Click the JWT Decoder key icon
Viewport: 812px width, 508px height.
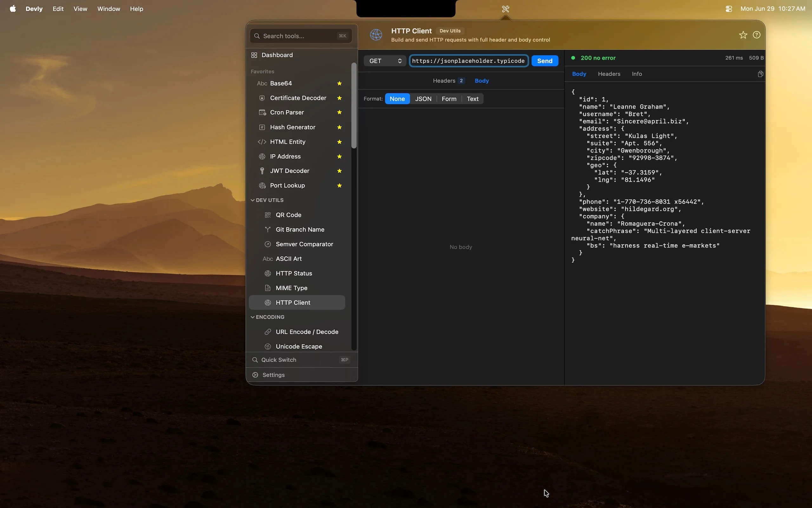tap(262, 171)
